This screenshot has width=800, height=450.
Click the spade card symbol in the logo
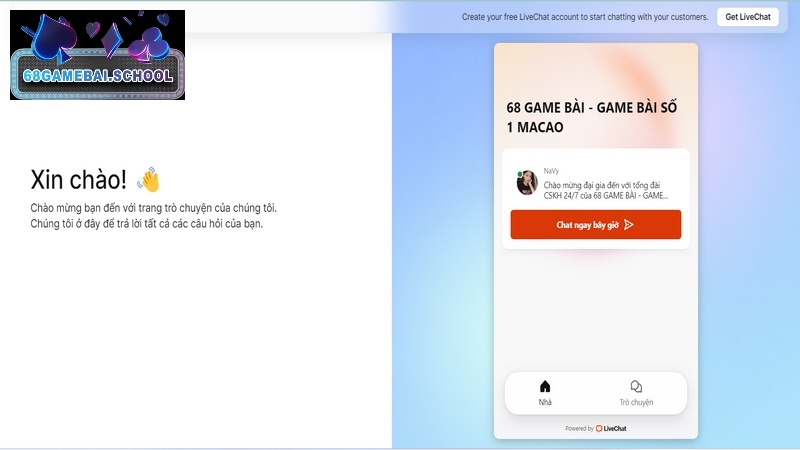[52, 38]
